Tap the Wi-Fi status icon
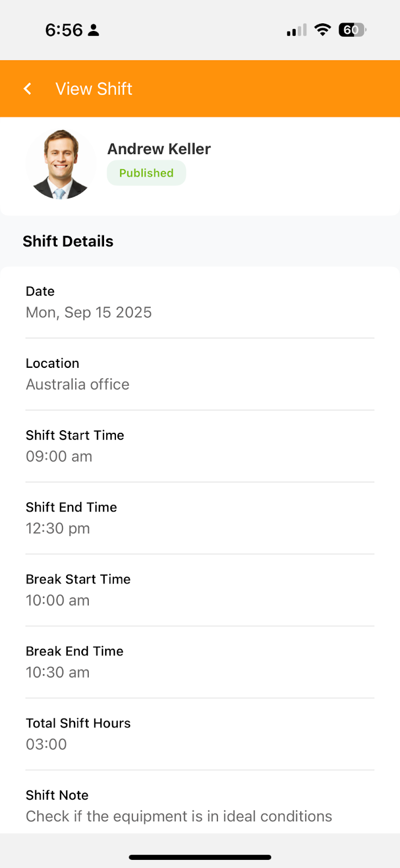 point(322,30)
